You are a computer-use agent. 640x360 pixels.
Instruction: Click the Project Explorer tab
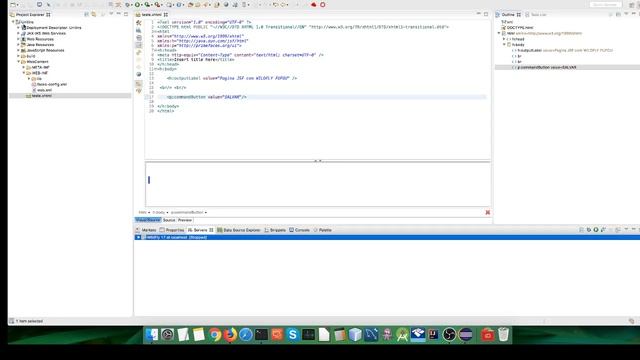coord(29,15)
